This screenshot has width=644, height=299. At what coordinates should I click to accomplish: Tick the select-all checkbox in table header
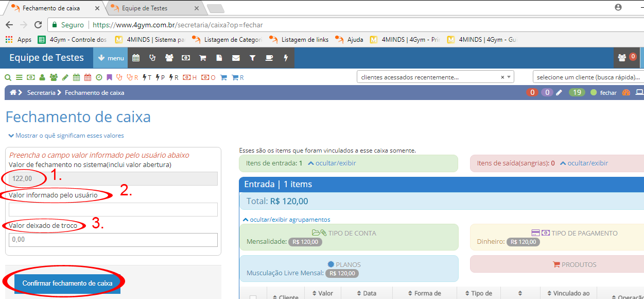coord(253,297)
